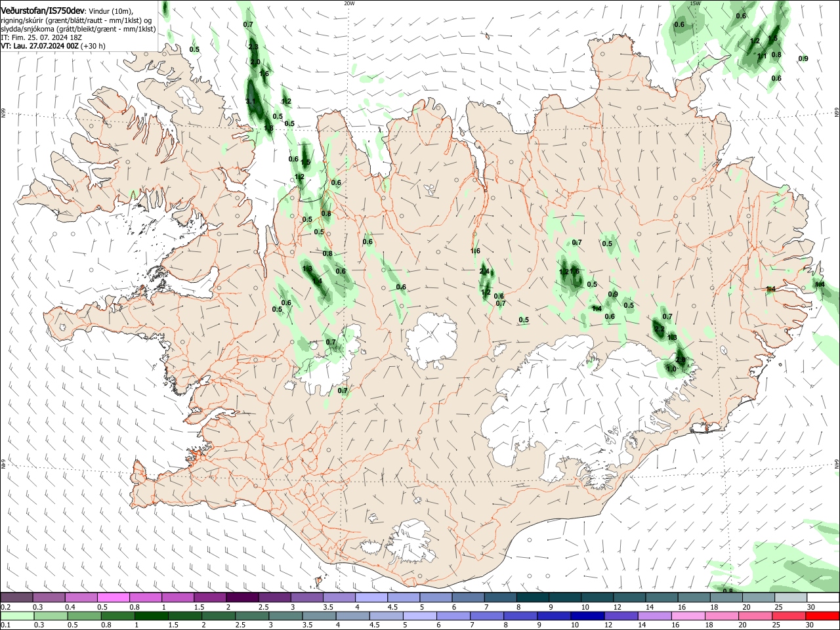Click the deep blue swatch in the lower legend

(x=587, y=616)
